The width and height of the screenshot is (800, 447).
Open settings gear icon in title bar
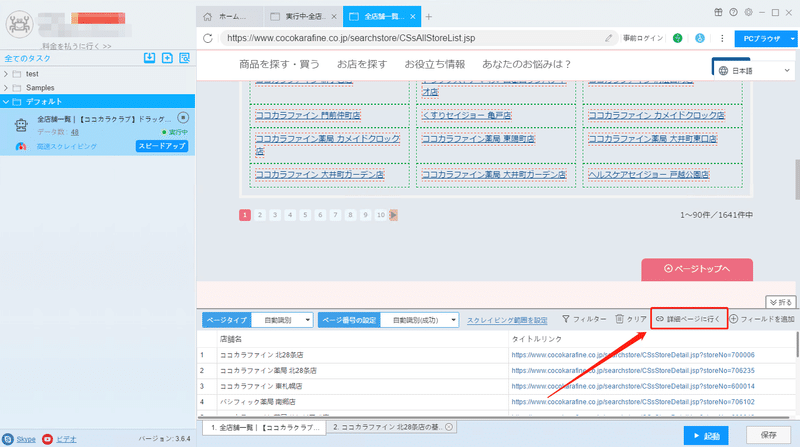tap(748, 12)
